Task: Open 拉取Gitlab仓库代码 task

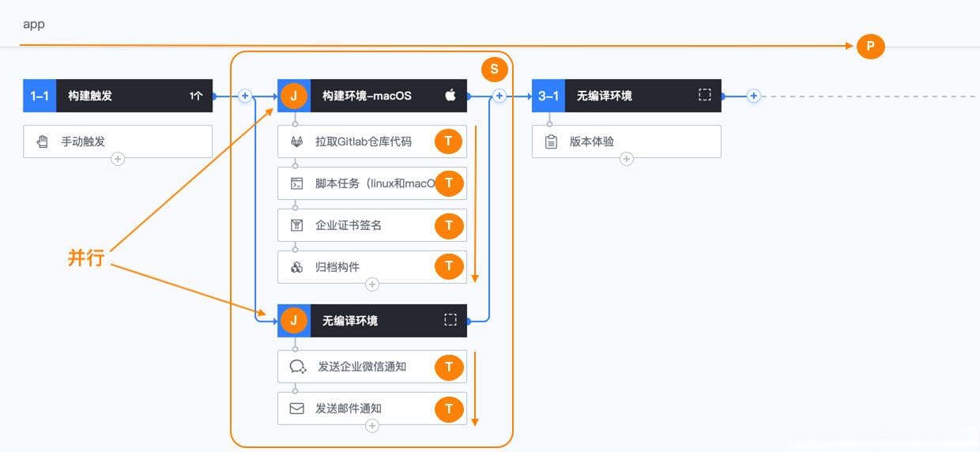Action: 372,141
